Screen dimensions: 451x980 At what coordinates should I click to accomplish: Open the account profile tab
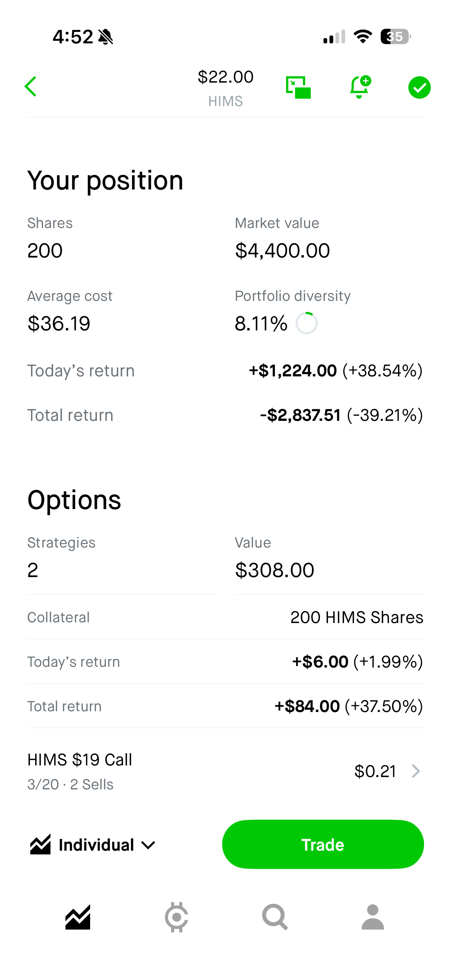tap(372, 917)
